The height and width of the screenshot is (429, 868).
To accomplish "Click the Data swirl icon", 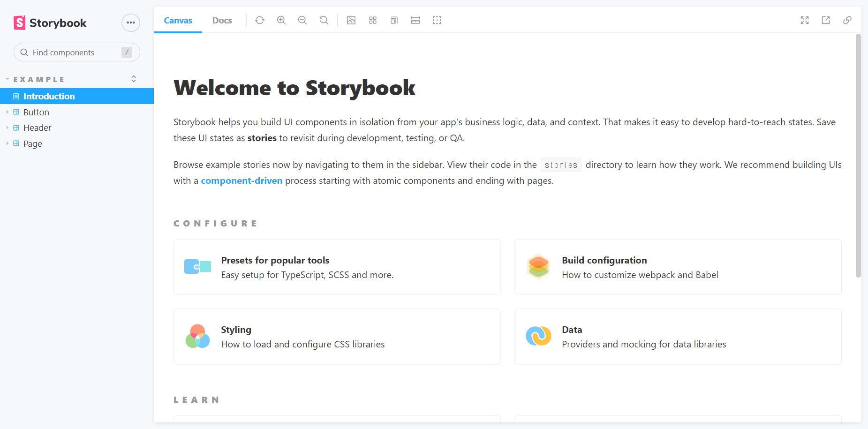I will pyautogui.click(x=538, y=336).
